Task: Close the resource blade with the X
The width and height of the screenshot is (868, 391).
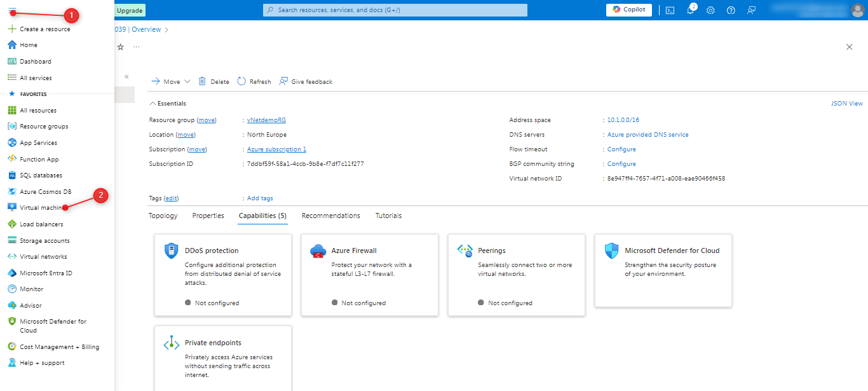Action: pyautogui.click(x=850, y=47)
